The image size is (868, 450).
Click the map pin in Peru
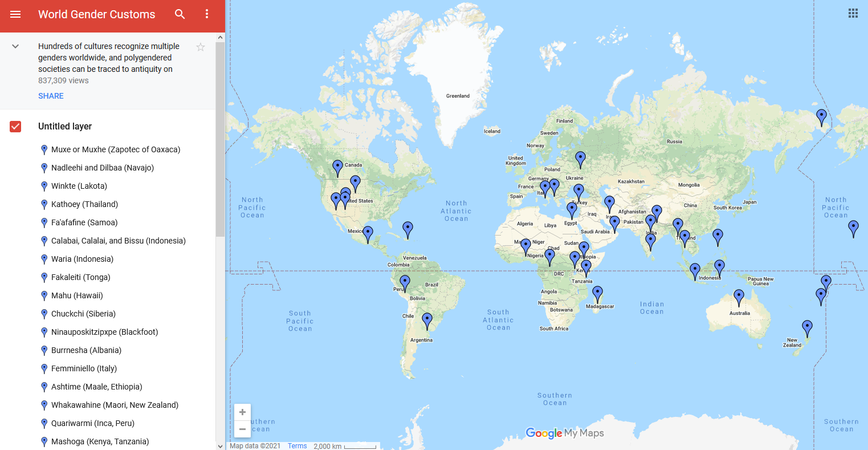tap(405, 283)
